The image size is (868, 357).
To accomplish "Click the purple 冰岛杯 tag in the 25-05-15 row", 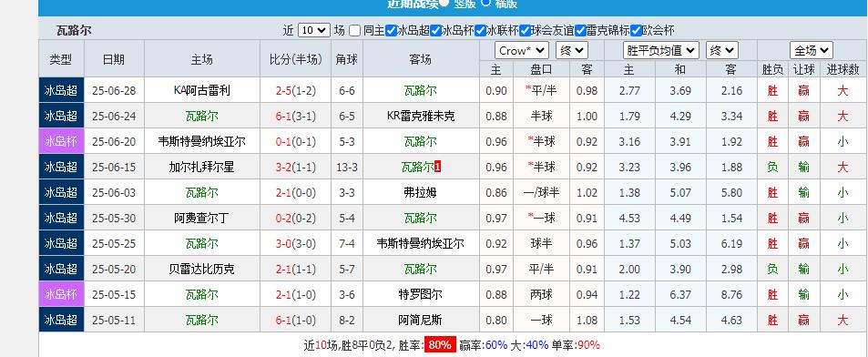I will tap(61, 294).
